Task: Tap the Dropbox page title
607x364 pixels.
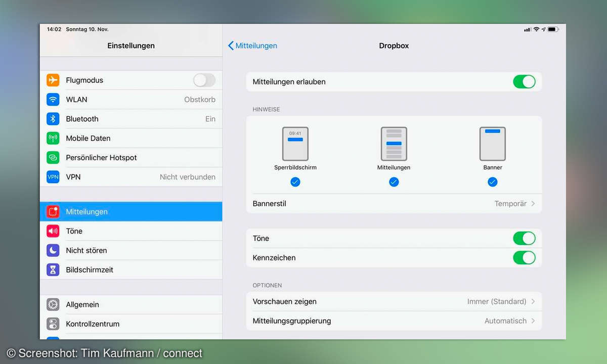Action: (x=394, y=45)
